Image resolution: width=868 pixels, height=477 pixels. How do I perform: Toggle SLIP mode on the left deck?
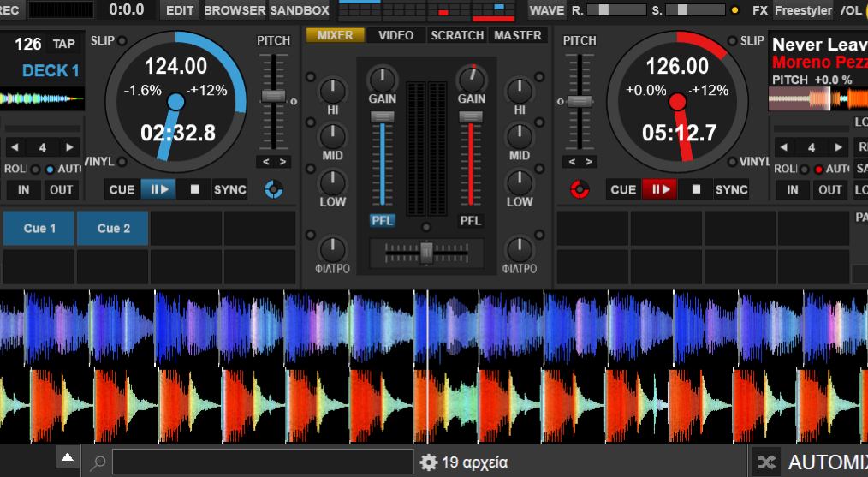pos(122,40)
